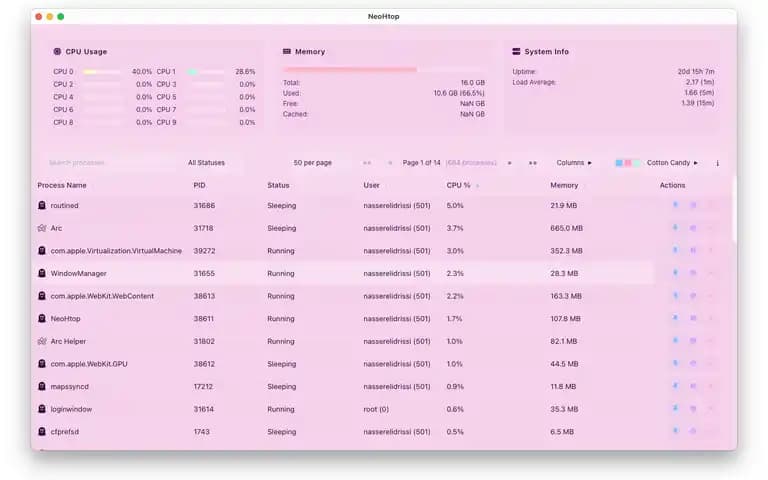The height and width of the screenshot is (480, 768).
Task: Show info for NeoHtop process
Action: (x=693, y=318)
